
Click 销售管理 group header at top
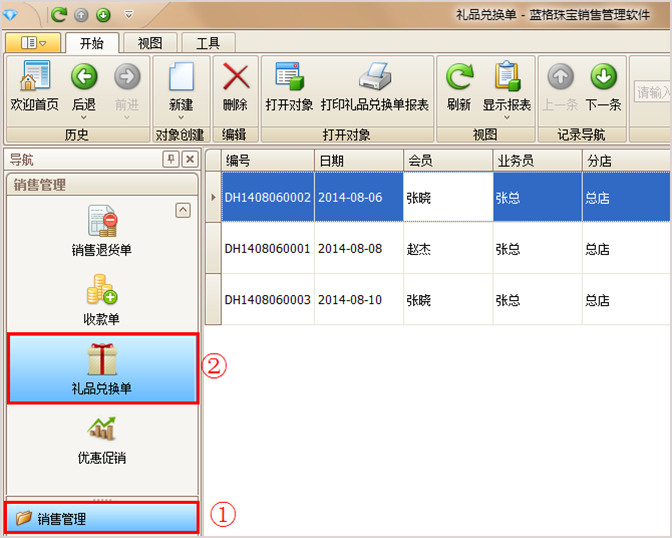click(x=102, y=185)
